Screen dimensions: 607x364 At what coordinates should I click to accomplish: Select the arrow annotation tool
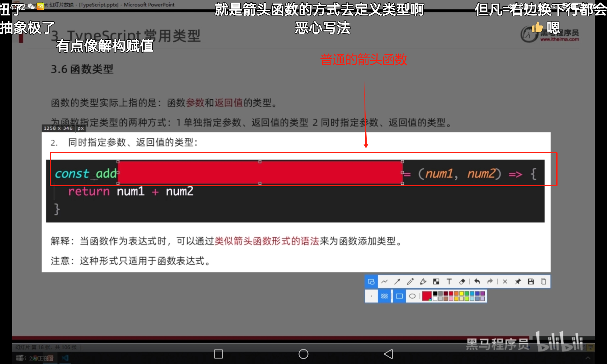click(397, 282)
